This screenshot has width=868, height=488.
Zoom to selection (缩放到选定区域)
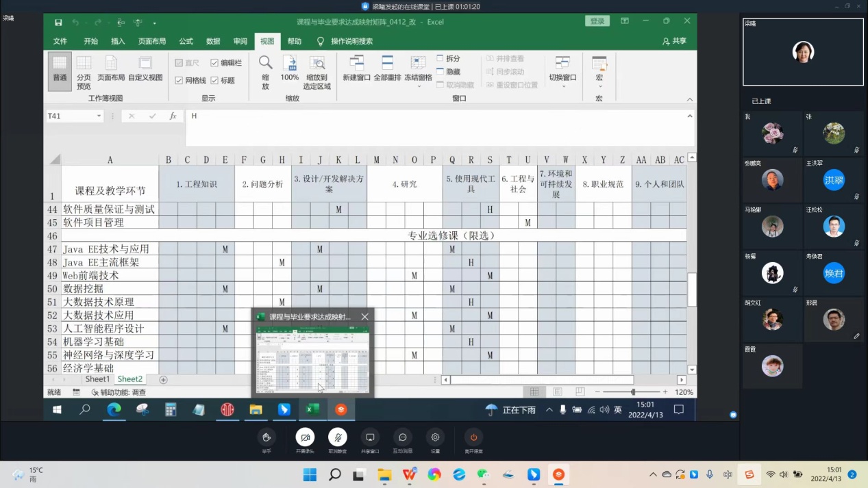317,72
